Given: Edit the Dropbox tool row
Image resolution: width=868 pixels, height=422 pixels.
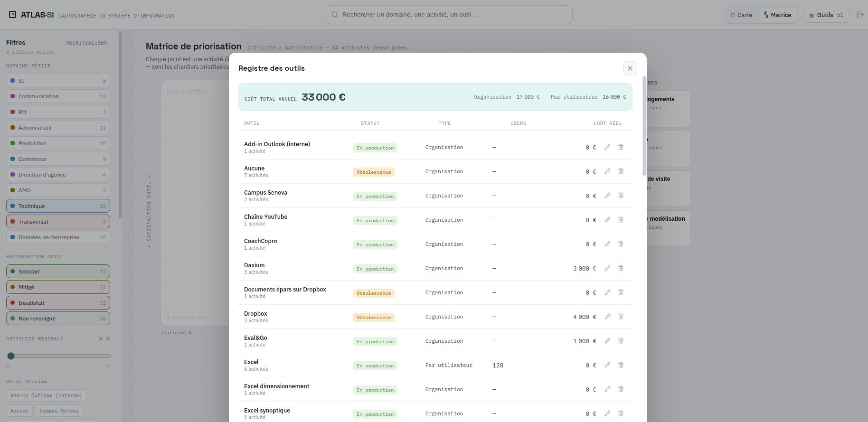Looking at the screenshot, I should pos(607,317).
